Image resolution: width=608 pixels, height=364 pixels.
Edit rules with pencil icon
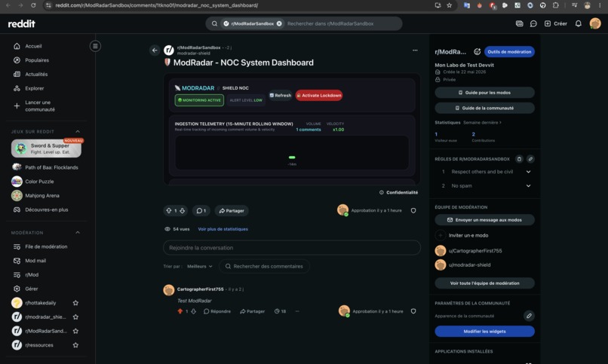[x=530, y=159]
